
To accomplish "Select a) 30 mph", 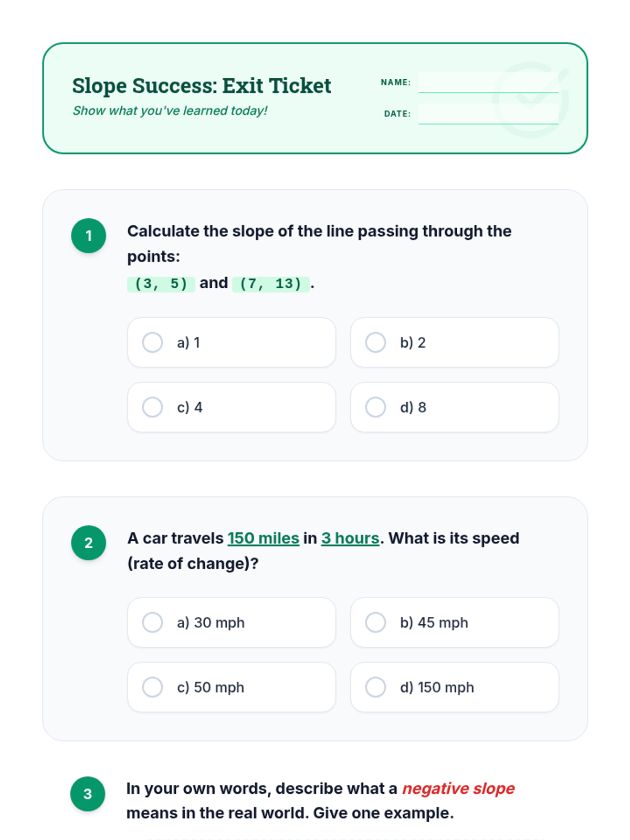I will [232, 622].
